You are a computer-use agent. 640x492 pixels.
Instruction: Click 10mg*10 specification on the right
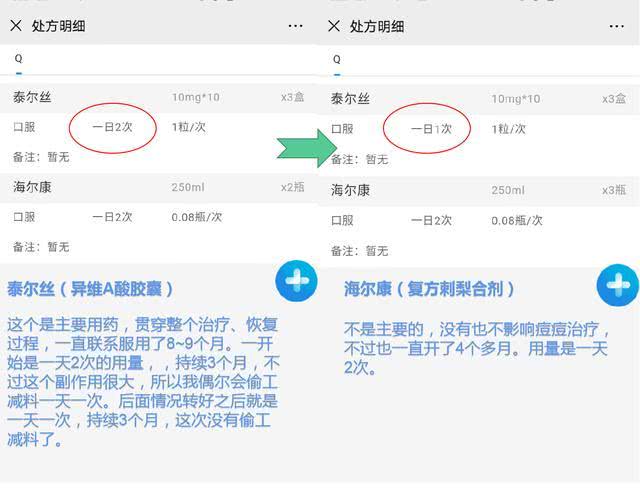(516, 99)
